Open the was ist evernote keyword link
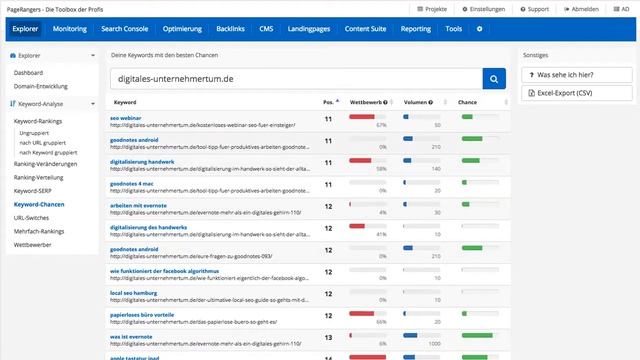The height and width of the screenshot is (360, 640). coord(131,337)
